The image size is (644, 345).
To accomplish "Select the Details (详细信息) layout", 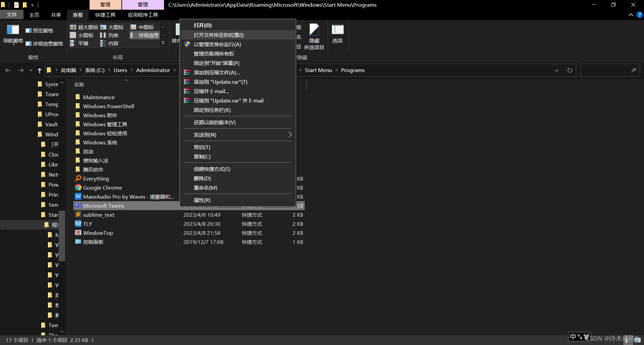I will pyautogui.click(x=145, y=35).
